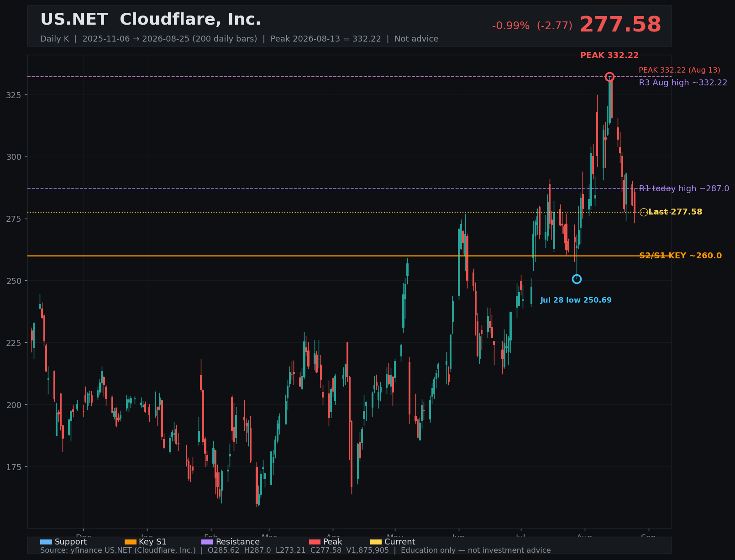This screenshot has width=735, height=560.
Task: Click the red peak circle marker at 332.22
Action: (609, 77)
